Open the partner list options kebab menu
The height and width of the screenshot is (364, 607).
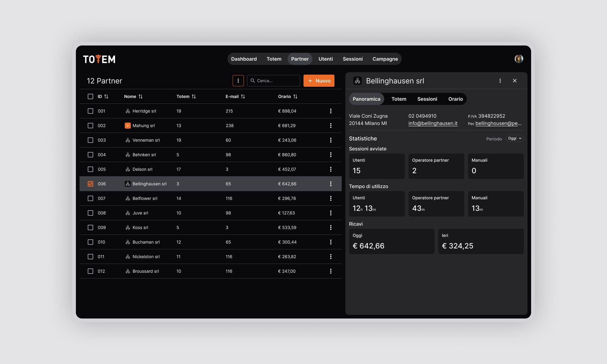click(238, 81)
